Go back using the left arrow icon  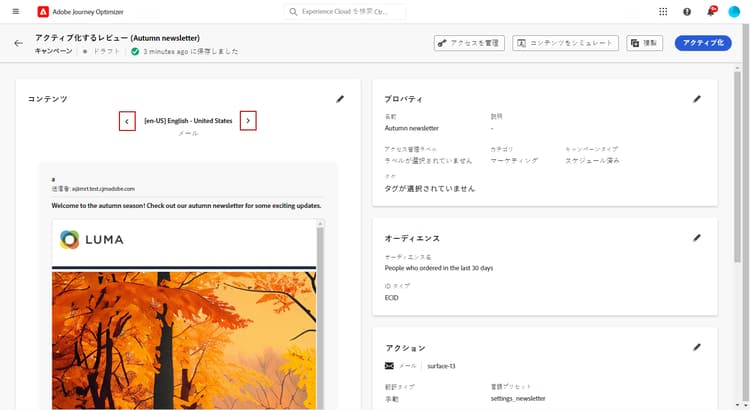pos(18,44)
